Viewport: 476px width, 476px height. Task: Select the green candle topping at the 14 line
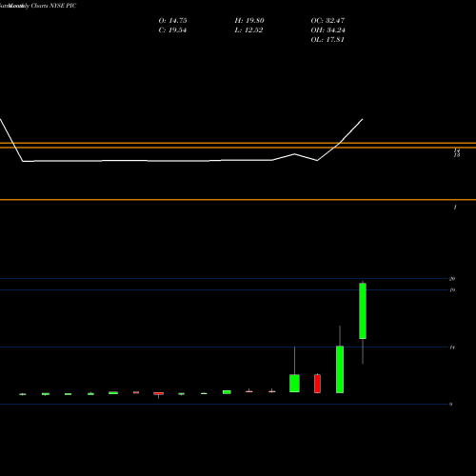pos(340,369)
